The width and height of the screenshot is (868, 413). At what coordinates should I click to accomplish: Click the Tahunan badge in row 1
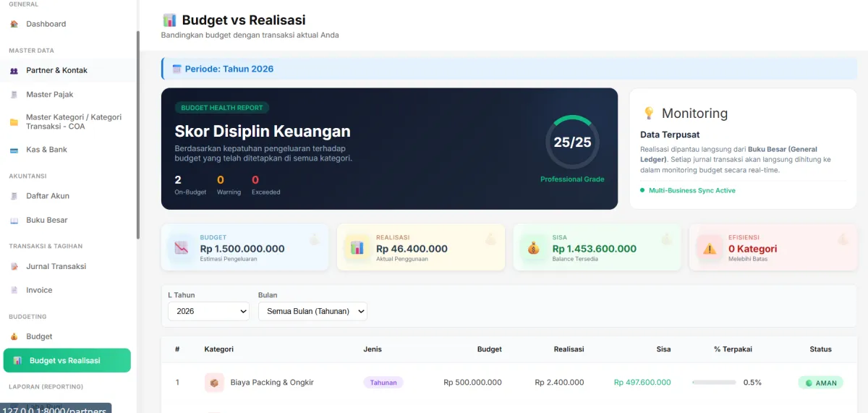tap(383, 383)
